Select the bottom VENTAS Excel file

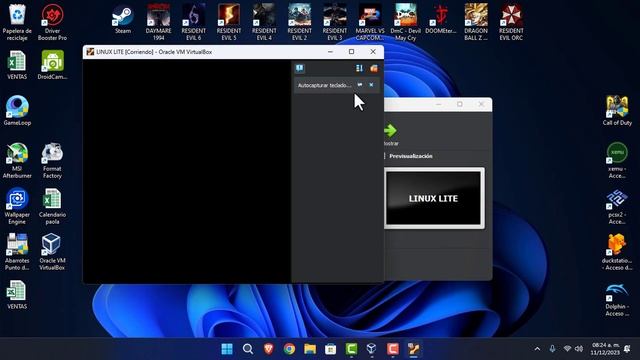(17, 295)
